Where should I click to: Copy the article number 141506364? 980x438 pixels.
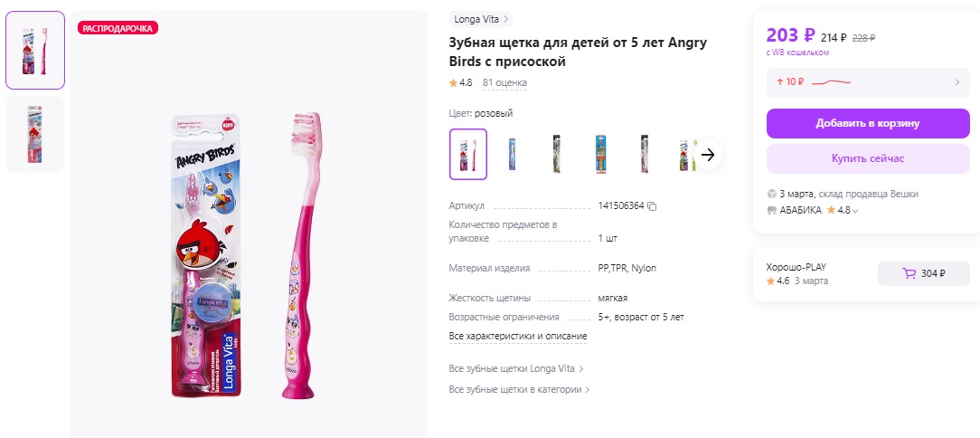[652, 206]
